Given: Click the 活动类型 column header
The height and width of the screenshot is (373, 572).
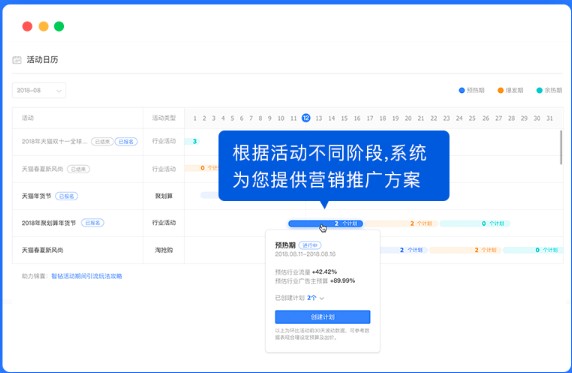Looking at the screenshot, I should pos(164,118).
